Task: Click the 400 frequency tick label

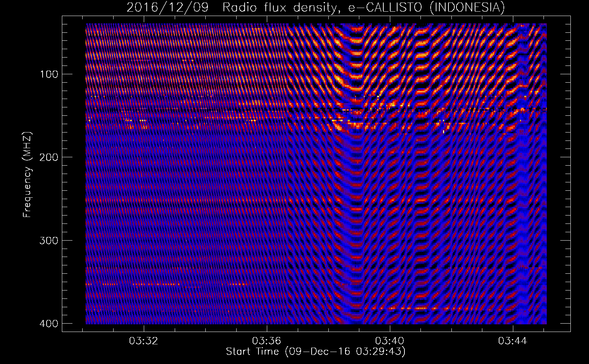Action: tap(48, 324)
